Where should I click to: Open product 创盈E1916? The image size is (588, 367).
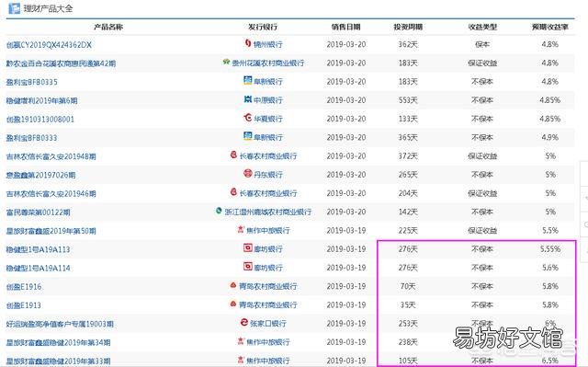coord(24,287)
